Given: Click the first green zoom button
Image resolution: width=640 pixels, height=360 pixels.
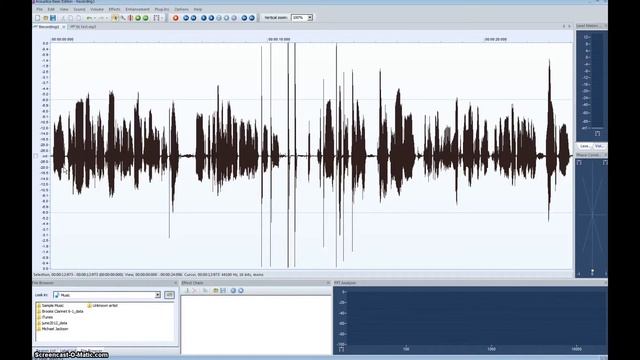Looking at the screenshot, I should pos(138,18).
